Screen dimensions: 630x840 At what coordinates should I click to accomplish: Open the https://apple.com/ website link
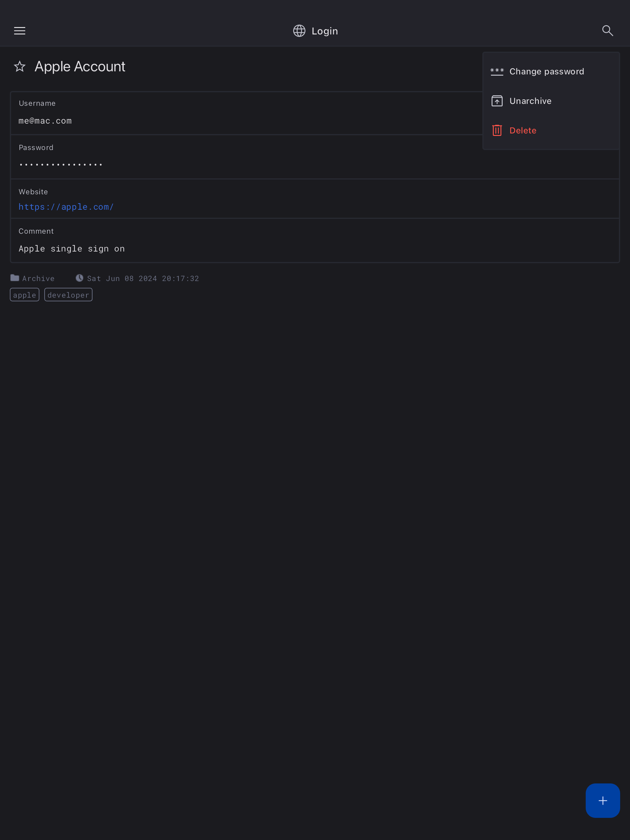(x=66, y=207)
